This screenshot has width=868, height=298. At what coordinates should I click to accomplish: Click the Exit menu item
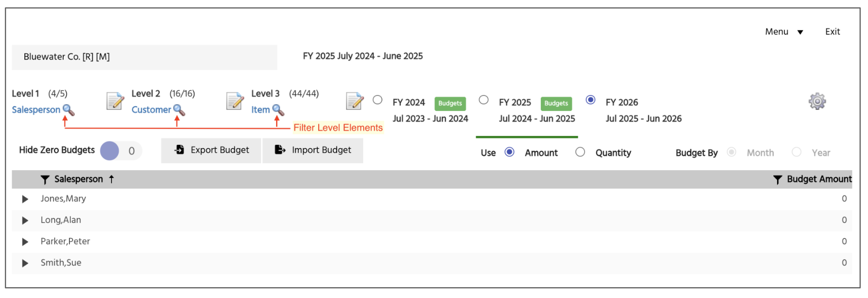[832, 32]
